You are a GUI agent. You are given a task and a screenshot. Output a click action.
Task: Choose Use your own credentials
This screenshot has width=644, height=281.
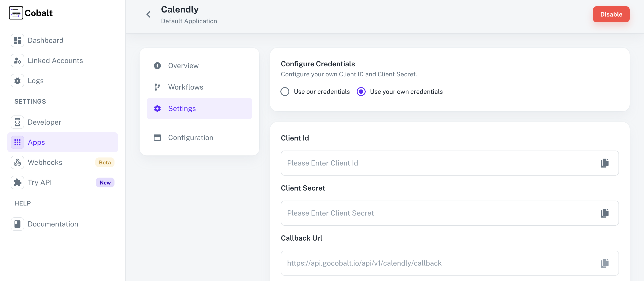click(361, 92)
